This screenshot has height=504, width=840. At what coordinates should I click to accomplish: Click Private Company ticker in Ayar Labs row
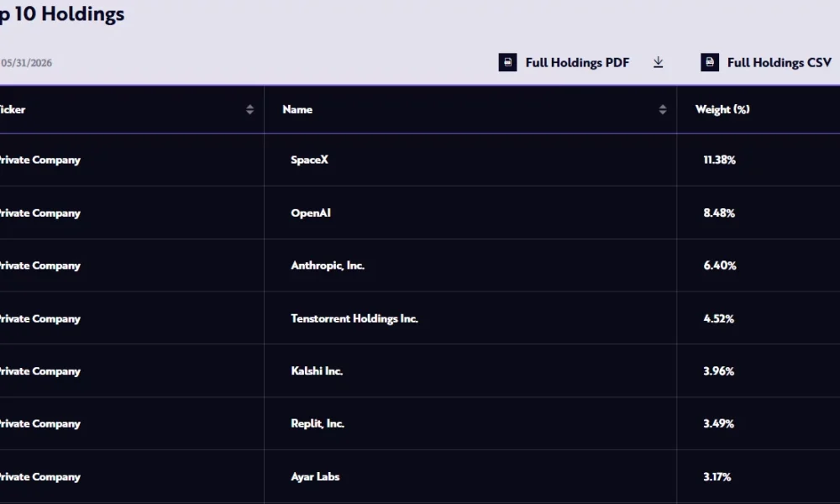coord(39,476)
